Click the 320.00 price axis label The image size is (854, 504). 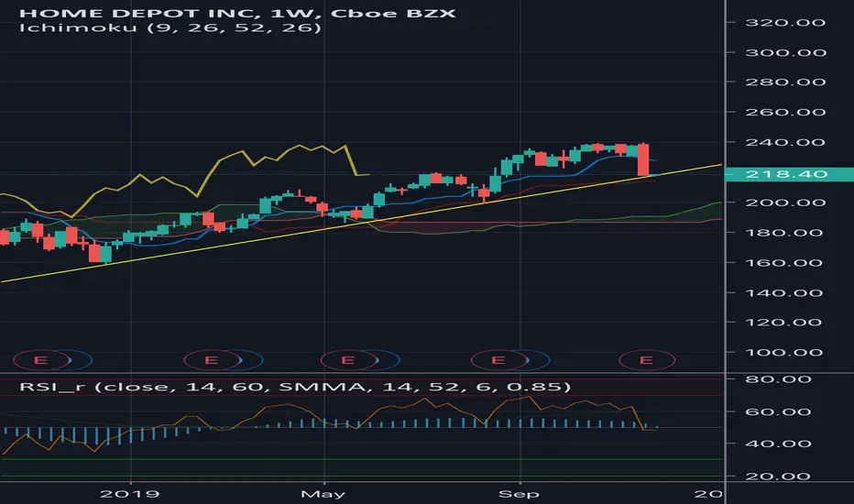click(x=785, y=23)
